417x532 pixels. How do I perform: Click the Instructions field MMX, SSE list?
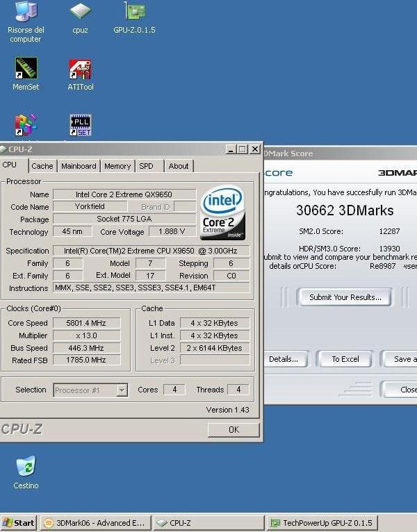pyautogui.click(x=151, y=288)
